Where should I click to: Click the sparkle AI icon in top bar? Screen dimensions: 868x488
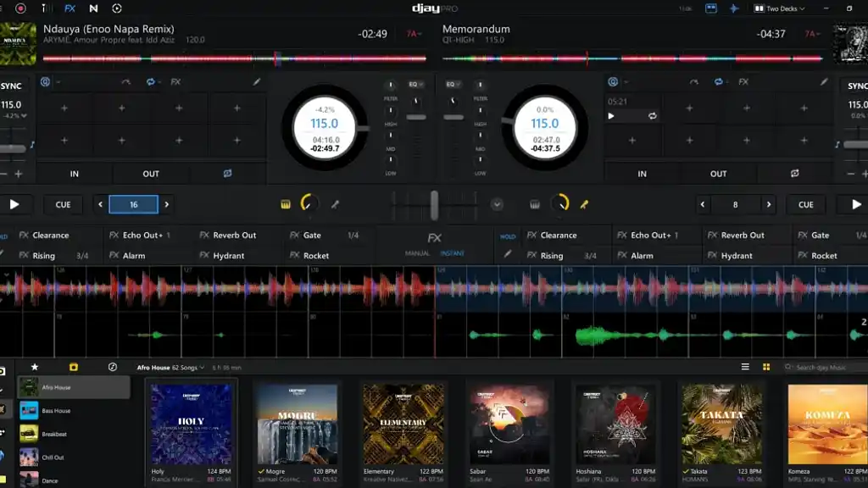(x=734, y=8)
